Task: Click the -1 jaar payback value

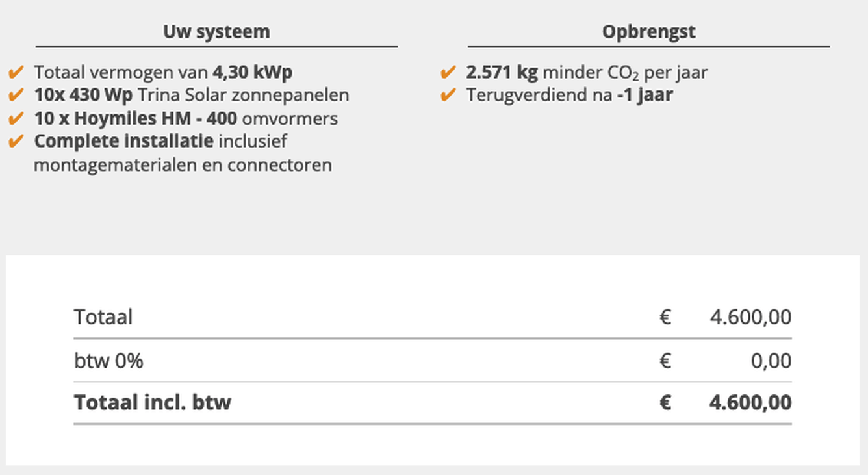Action: coord(645,96)
